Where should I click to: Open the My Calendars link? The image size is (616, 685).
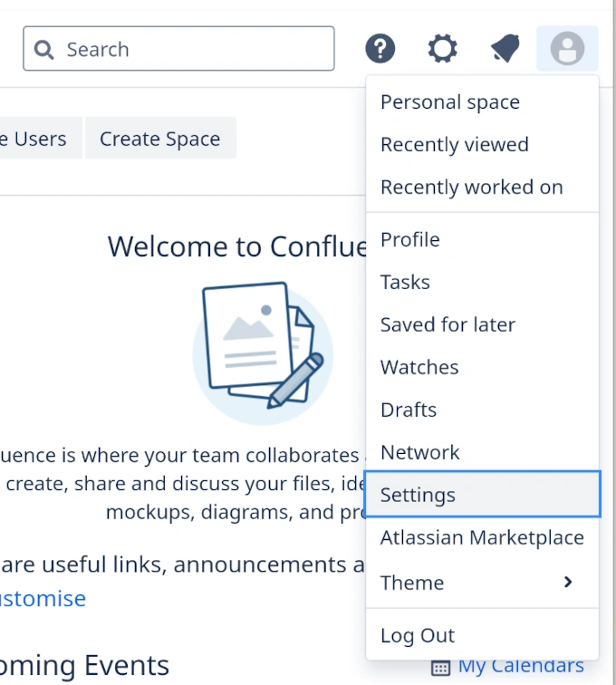tap(521, 667)
